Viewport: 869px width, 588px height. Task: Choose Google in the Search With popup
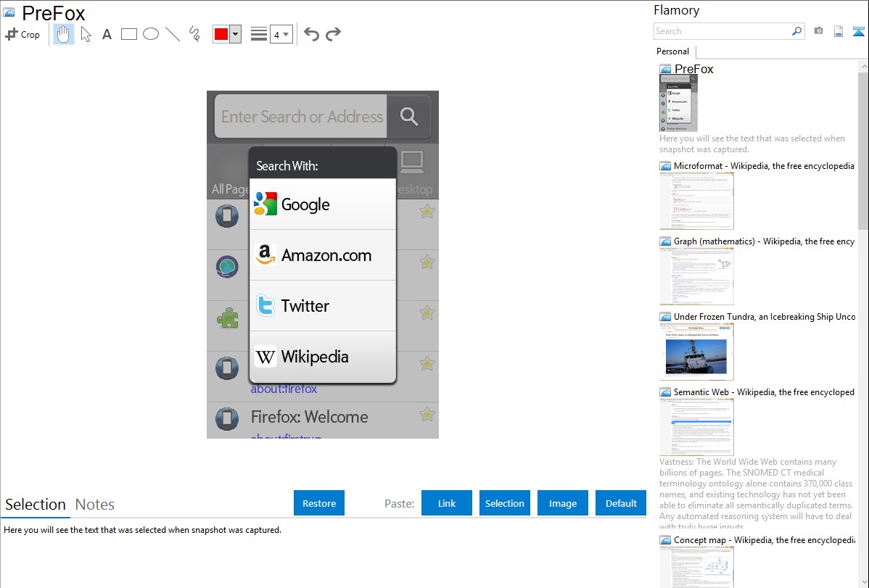323,204
